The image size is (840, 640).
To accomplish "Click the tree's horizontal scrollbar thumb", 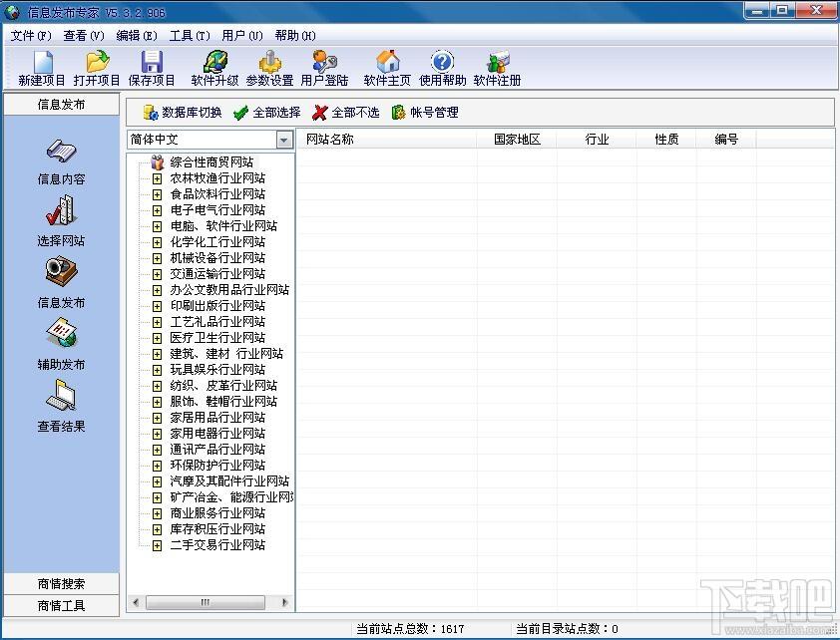I will [206, 603].
